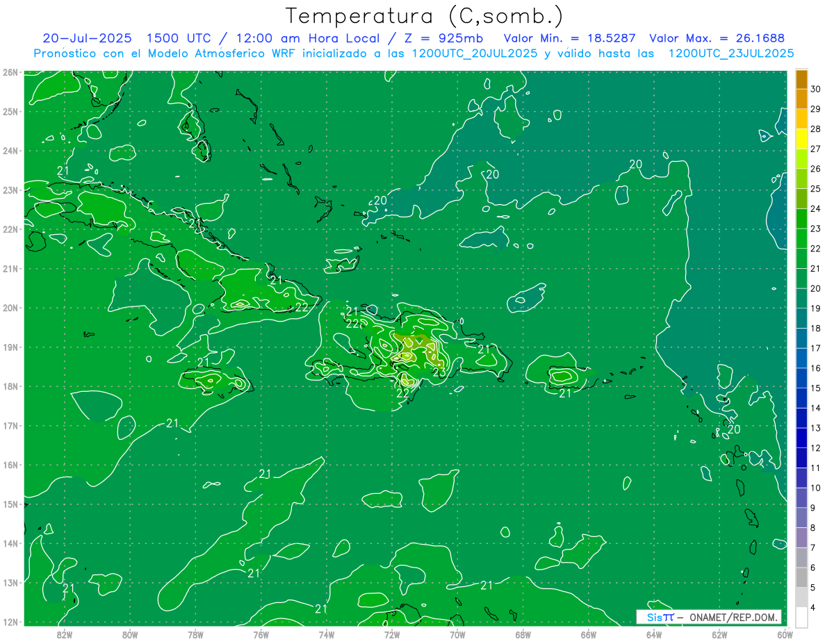834x644 pixels.
Task: Select teal legend swatch between 18 and 19
Action: tap(801, 318)
